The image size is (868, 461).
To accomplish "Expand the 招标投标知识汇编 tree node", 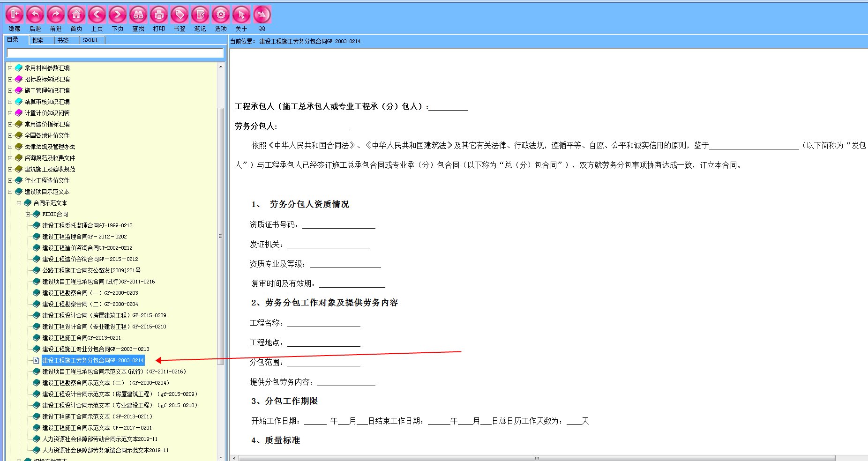I will pyautogui.click(x=10, y=79).
